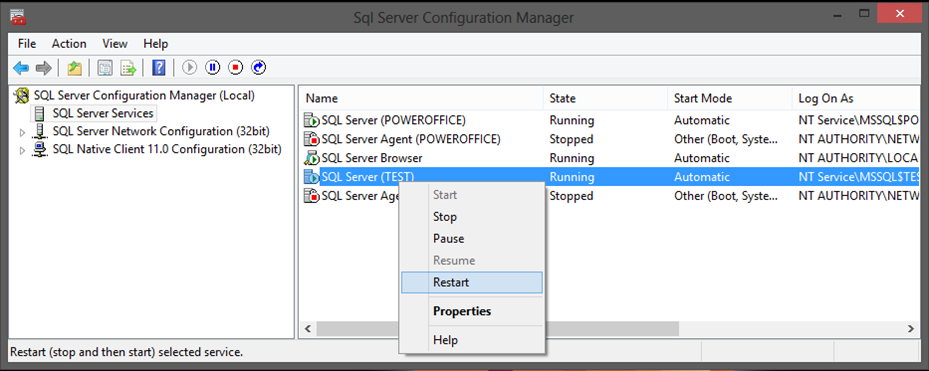Open the View menu
The width and height of the screenshot is (929, 371).
115,44
